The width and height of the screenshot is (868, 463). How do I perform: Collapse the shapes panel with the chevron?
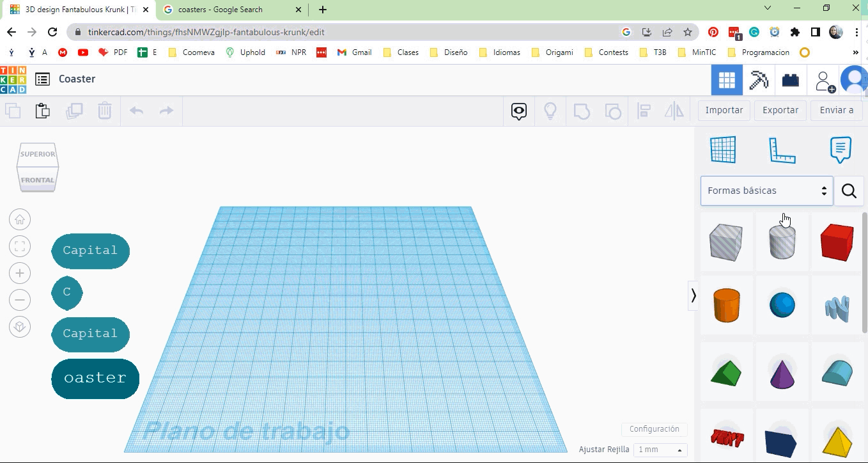pyautogui.click(x=694, y=295)
